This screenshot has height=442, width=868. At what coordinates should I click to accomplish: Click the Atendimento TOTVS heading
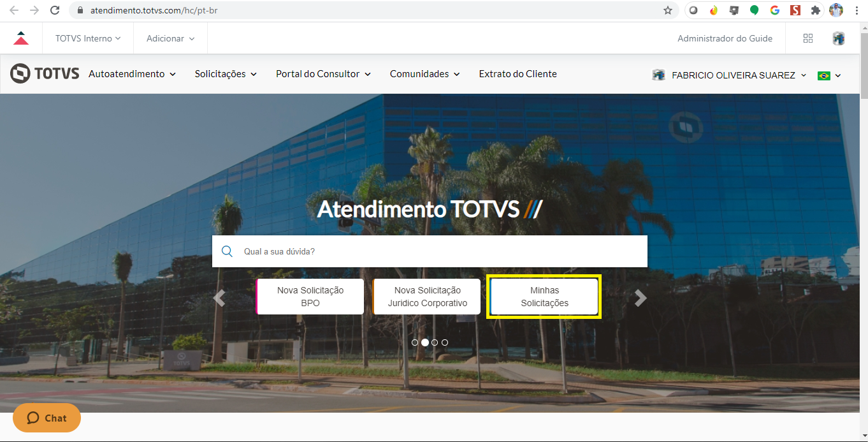[430, 209]
